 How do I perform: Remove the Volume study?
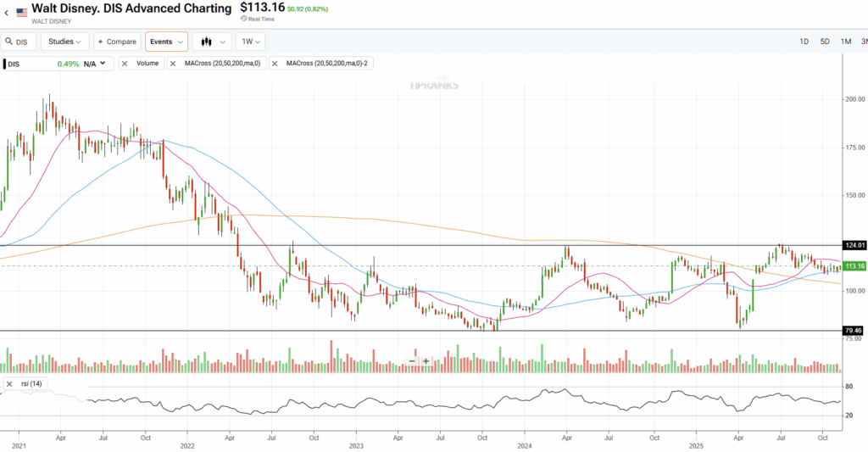125,64
